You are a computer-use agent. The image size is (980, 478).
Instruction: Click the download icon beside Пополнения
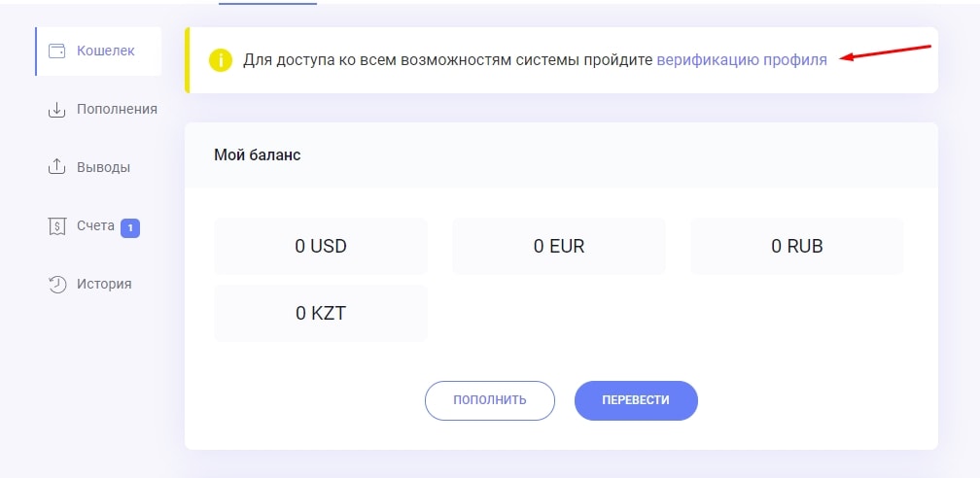(57, 110)
